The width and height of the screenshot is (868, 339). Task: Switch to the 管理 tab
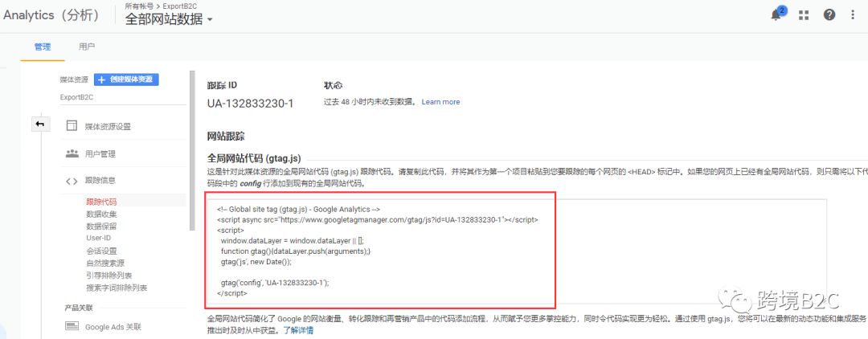[x=43, y=47]
